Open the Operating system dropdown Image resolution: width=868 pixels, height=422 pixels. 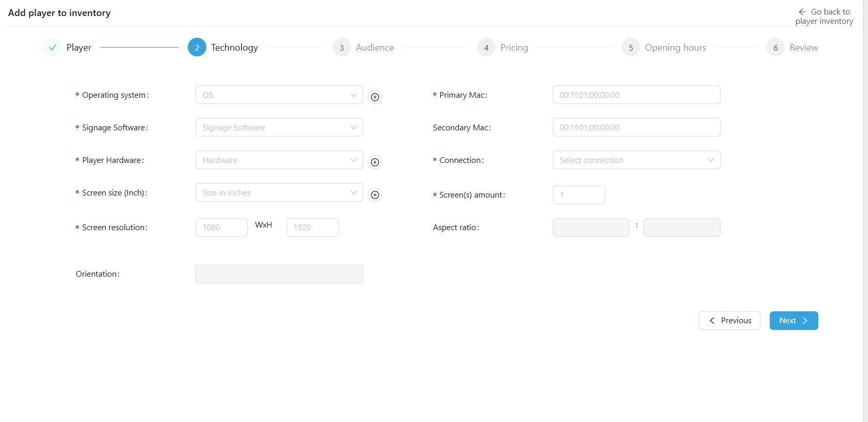(279, 95)
